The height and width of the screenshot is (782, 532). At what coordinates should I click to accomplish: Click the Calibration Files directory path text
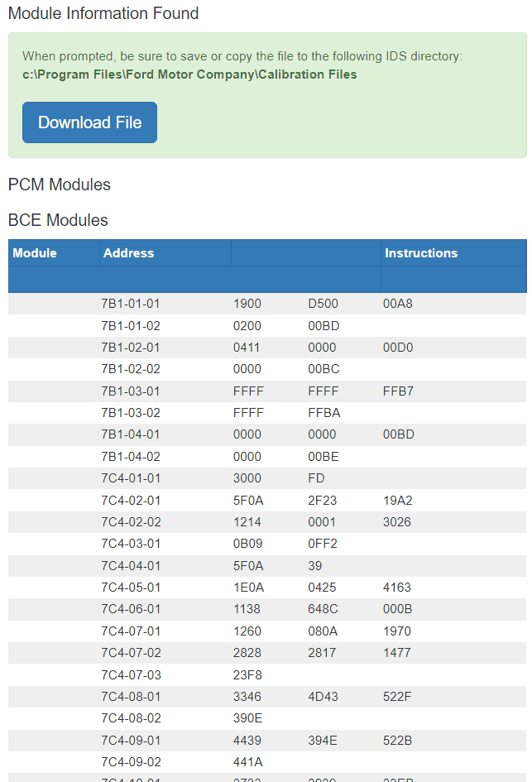[189, 74]
